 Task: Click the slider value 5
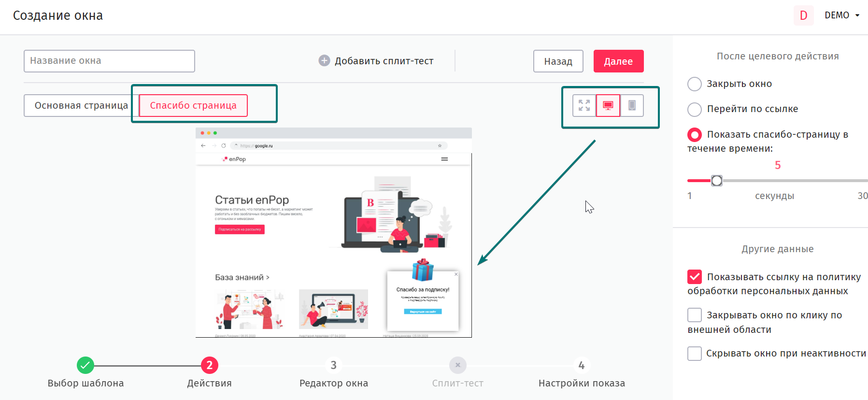coord(778,165)
